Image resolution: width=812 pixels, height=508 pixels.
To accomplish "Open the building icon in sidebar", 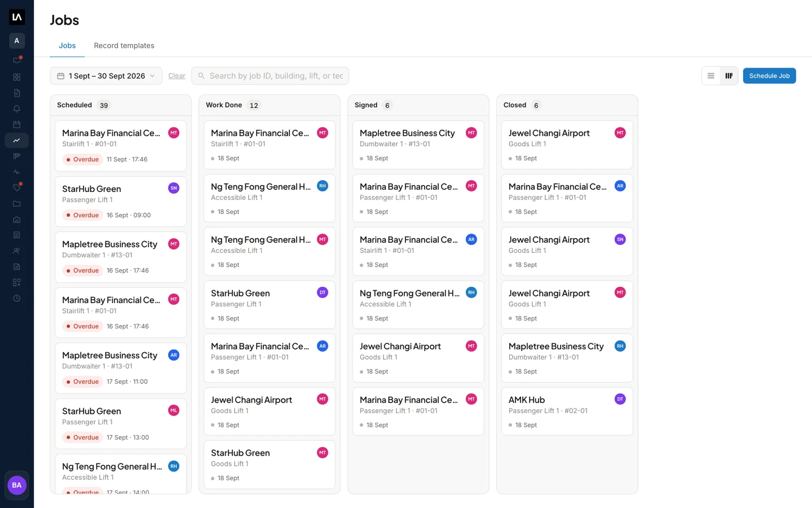I will (17, 219).
